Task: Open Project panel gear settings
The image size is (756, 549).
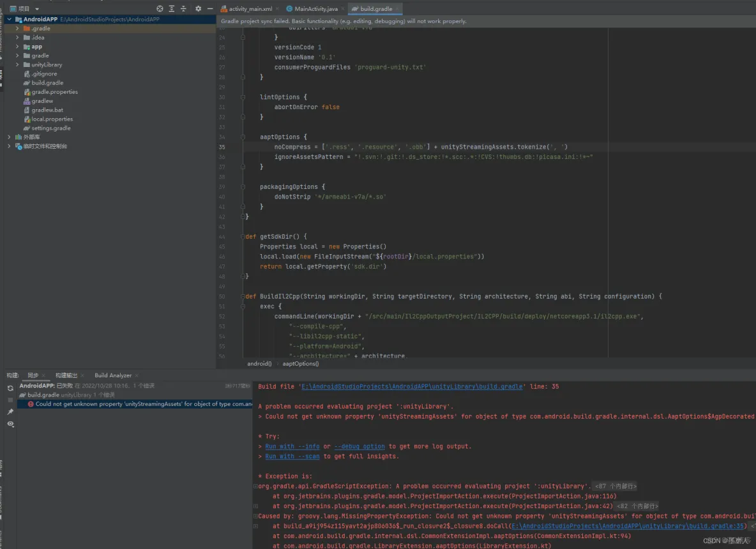Action: [198, 9]
